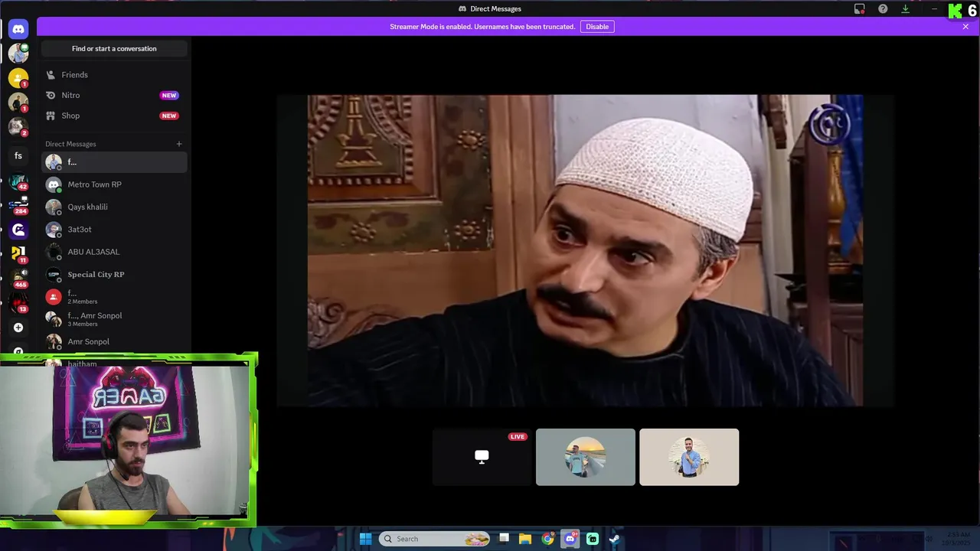This screenshot has height=551, width=980.
Task: Open 'f..., Amr Sonpol' 3 Members group
Action: 114,319
